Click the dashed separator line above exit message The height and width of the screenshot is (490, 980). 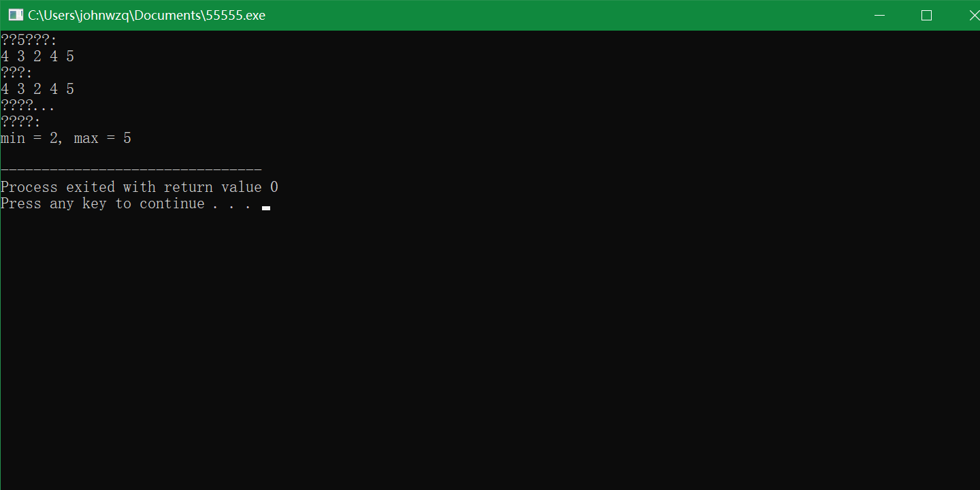(131, 170)
